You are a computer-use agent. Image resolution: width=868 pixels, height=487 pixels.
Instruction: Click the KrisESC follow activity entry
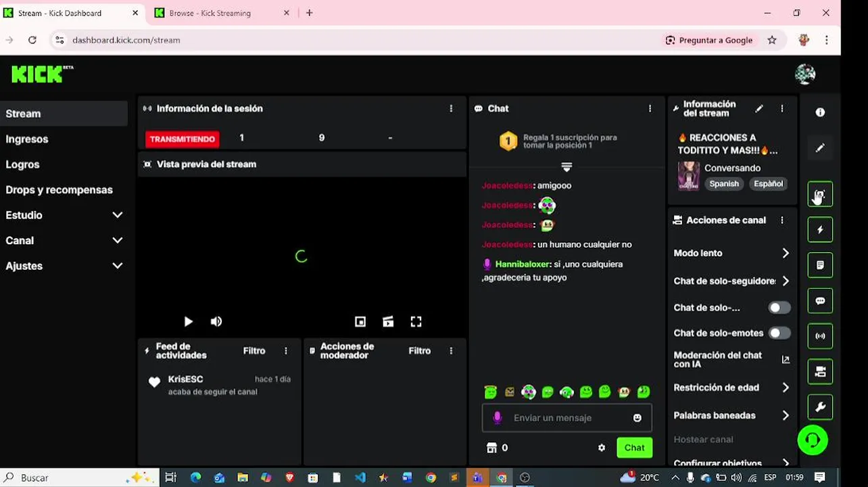220,385
